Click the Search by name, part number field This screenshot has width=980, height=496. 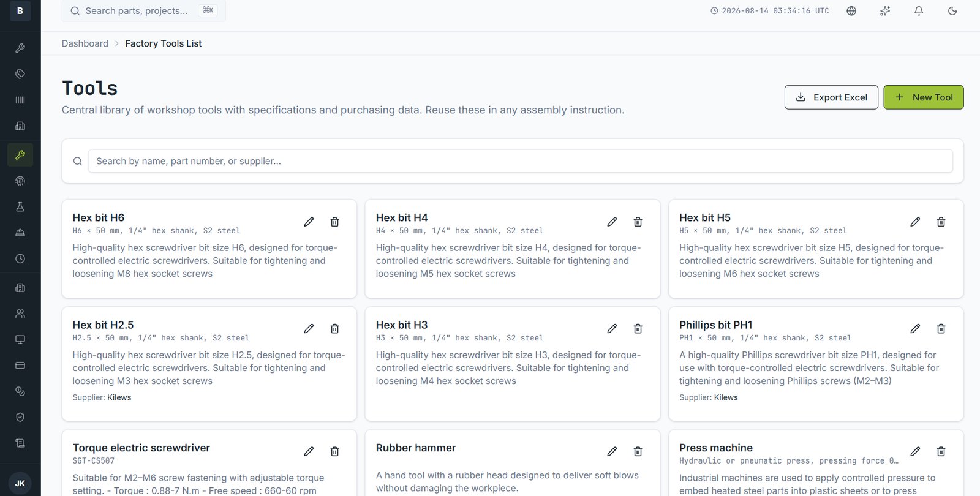(521, 161)
